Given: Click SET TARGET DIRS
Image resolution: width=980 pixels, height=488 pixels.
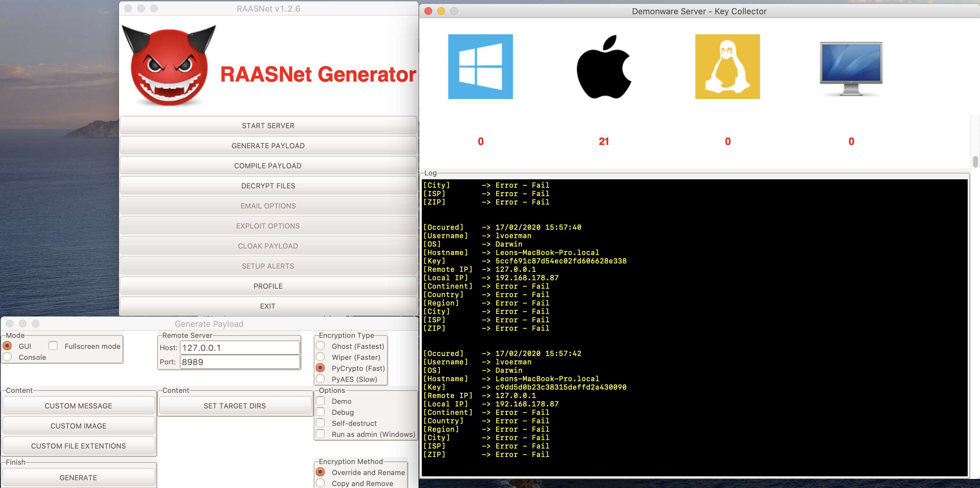Looking at the screenshot, I should point(234,405).
